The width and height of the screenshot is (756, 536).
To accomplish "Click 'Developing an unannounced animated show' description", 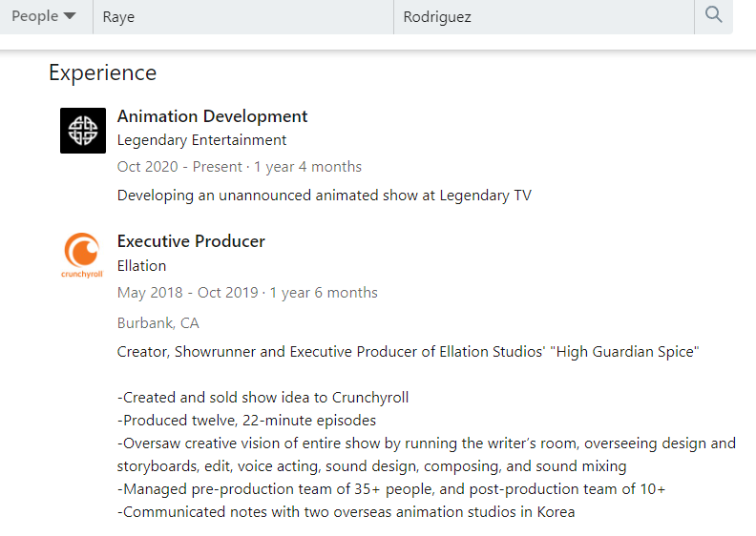I will [x=324, y=196].
